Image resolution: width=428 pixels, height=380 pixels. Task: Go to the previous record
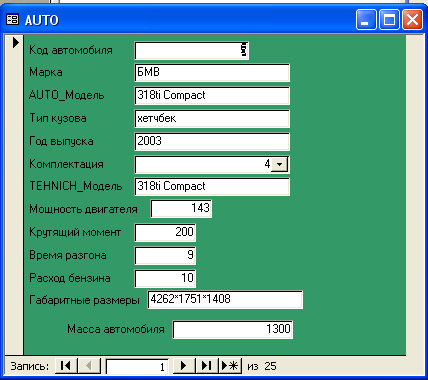point(89,366)
